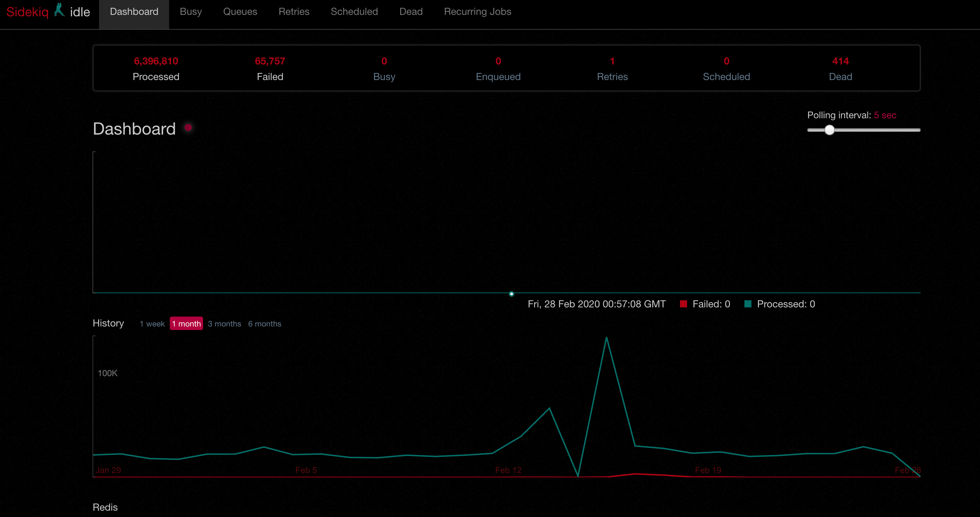
Task: Keep 1 month history view selected
Action: (x=186, y=323)
